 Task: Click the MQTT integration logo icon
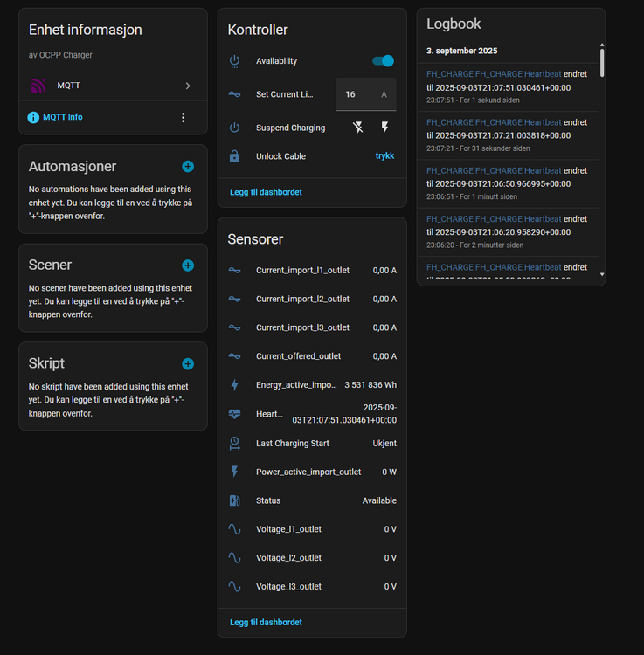(x=38, y=86)
